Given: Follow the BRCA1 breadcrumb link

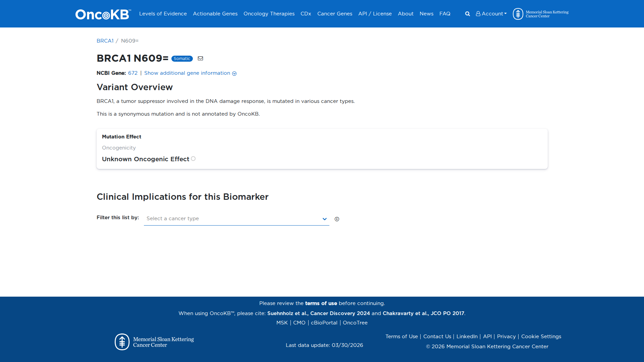Looking at the screenshot, I should [105, 41].
